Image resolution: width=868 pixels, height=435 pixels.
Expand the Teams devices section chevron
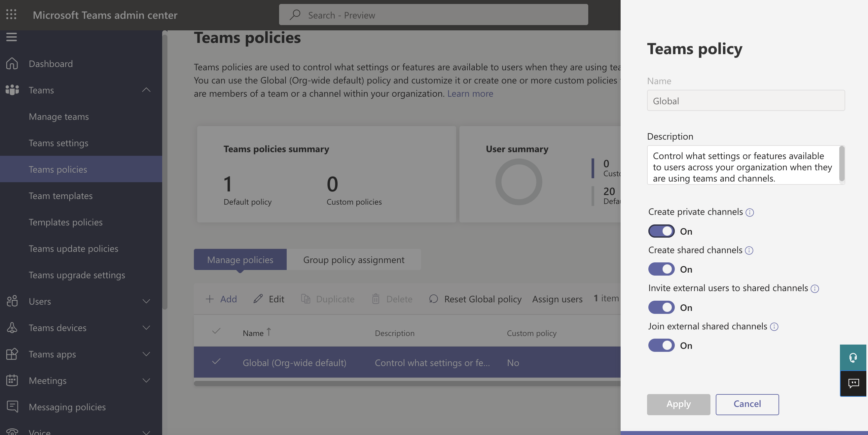pos(146,327)
